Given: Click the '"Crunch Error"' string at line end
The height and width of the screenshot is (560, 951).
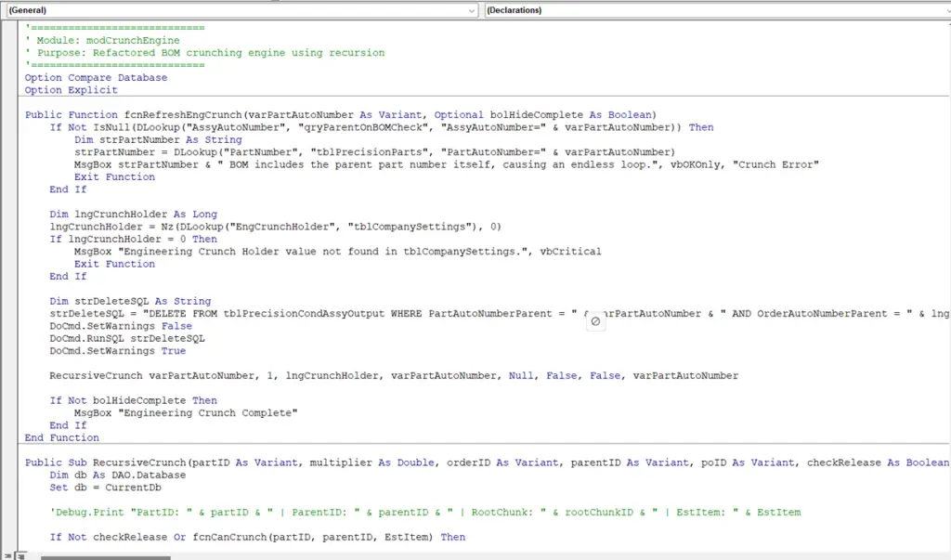Looking at the screenshot, I should [x=775, y=164].
